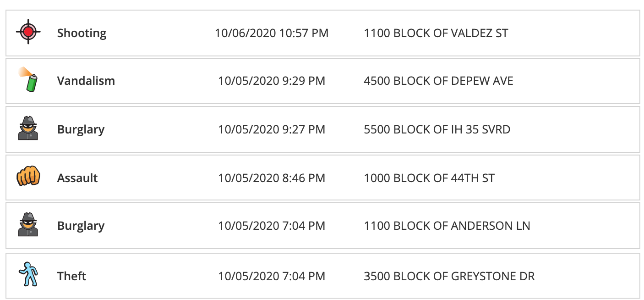
Task: Select the Vandalism incident label
Action: tap(86, 81)
